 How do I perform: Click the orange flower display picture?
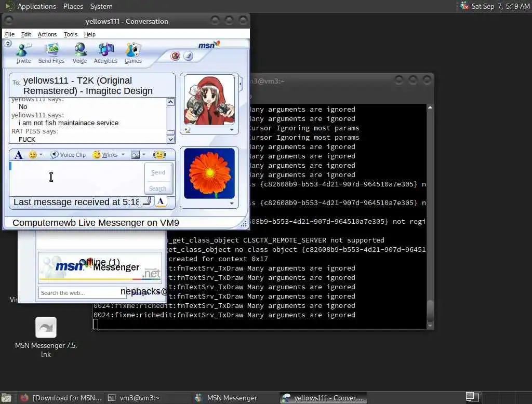click(209, 173)
